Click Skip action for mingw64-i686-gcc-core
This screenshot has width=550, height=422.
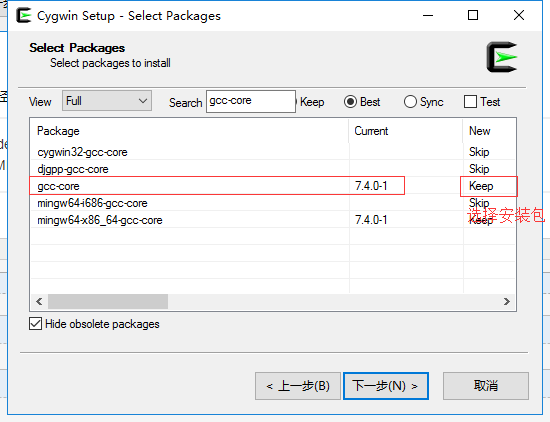[479, 202]
